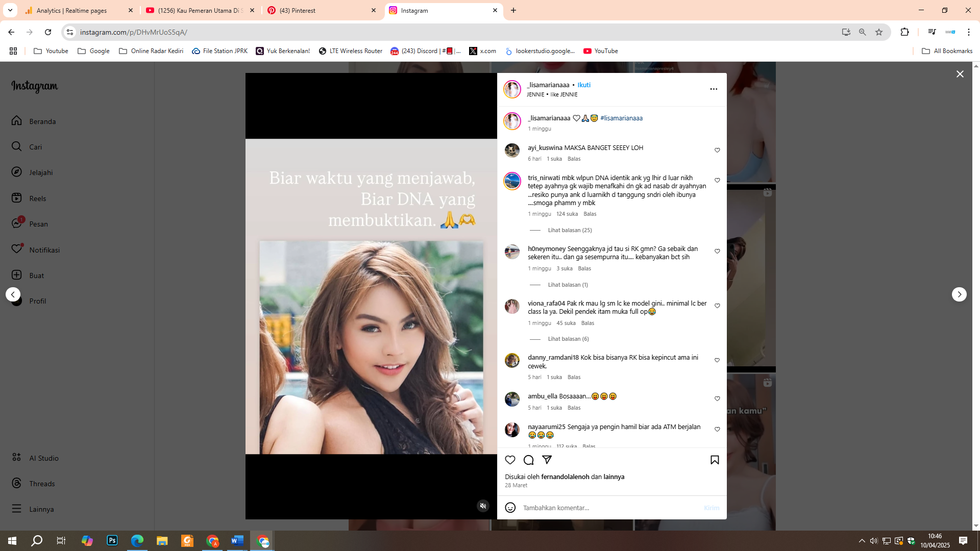Open a new browser tab

pos(513,10)
